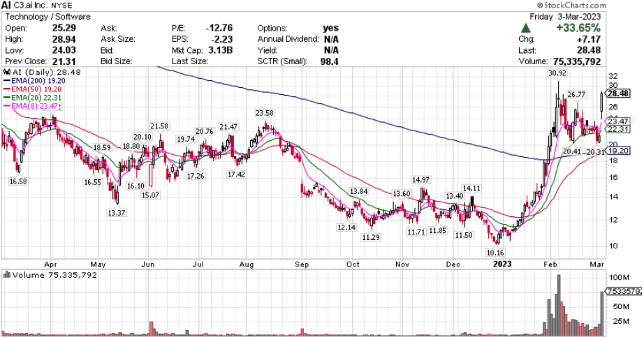This screenshot has width=644, height=337.
Task: Click the Technology / Software sector label
Action: coord(47,17)
